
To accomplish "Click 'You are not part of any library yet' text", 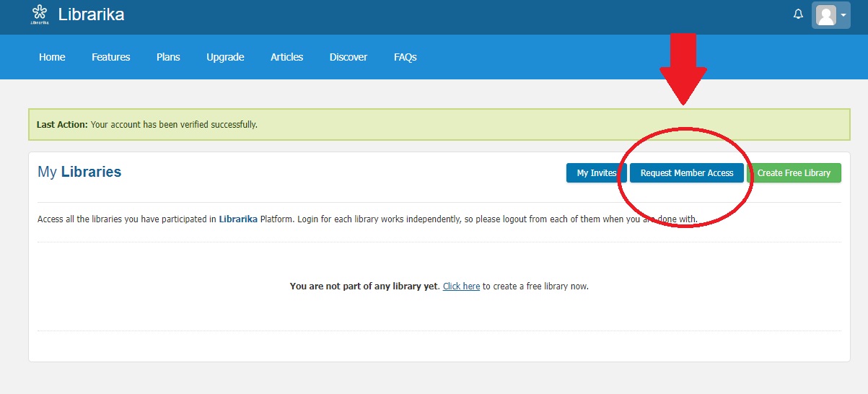I will click(364, 286).
